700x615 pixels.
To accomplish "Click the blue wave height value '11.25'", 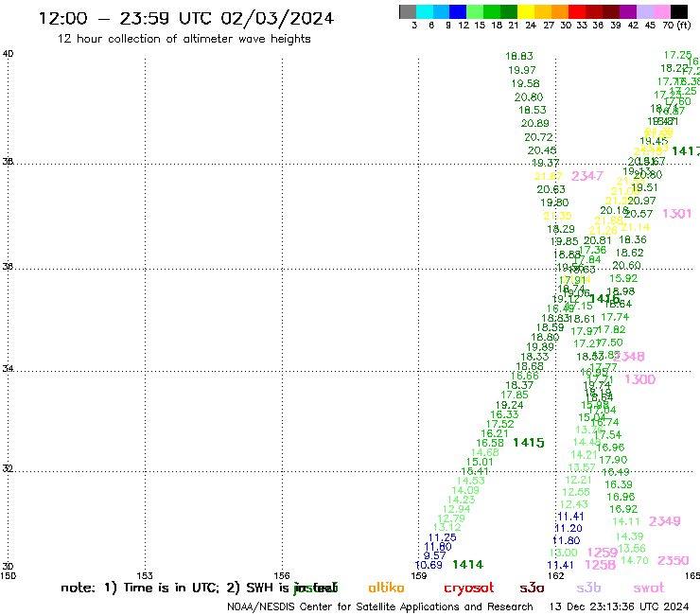I will (x=442, y=537).
